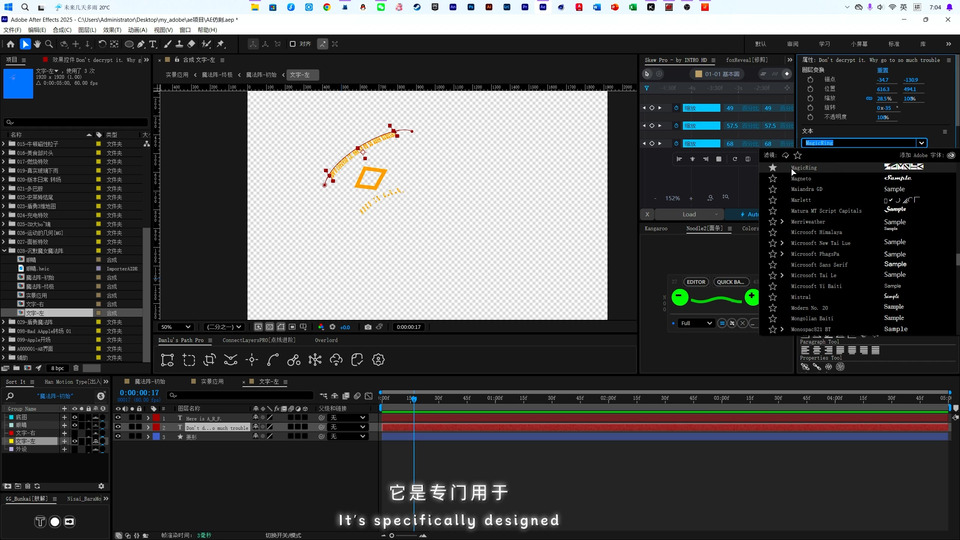
Task: Click the timeline layer search field
Action: tap(241, 396)
